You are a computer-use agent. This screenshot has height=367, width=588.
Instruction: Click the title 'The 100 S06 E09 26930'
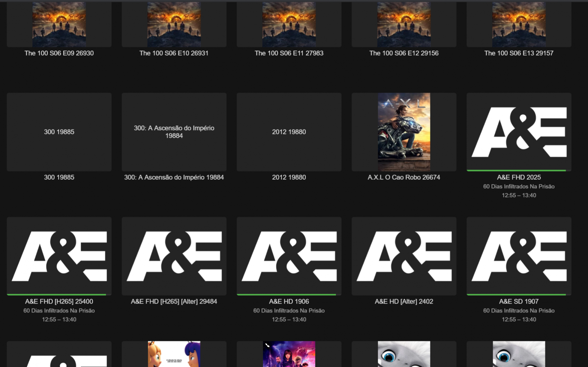coord(59,53)
